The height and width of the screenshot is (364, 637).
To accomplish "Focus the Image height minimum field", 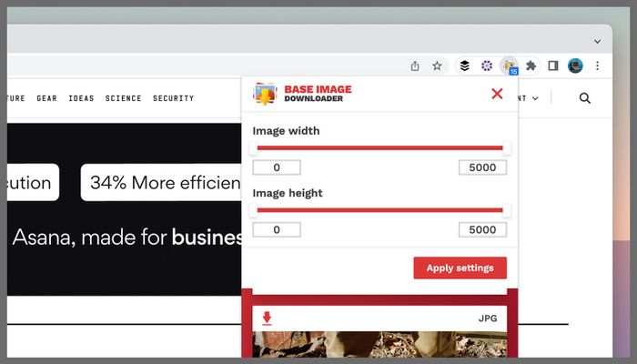I will click(277, 229).
